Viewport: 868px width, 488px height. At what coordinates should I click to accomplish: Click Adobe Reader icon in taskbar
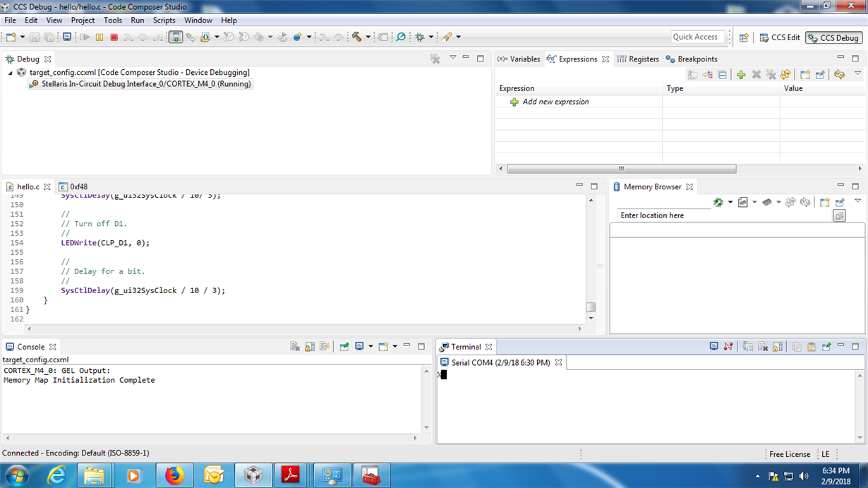tap(290, 476)
